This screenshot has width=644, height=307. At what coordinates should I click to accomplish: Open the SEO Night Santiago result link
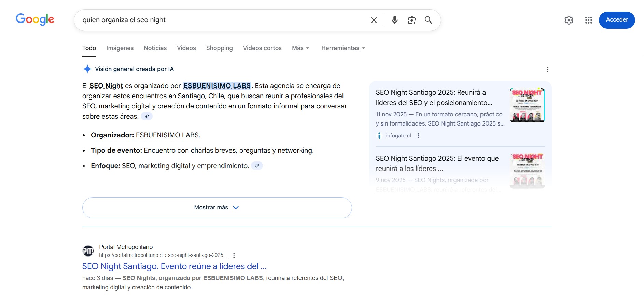coord(174,266)
